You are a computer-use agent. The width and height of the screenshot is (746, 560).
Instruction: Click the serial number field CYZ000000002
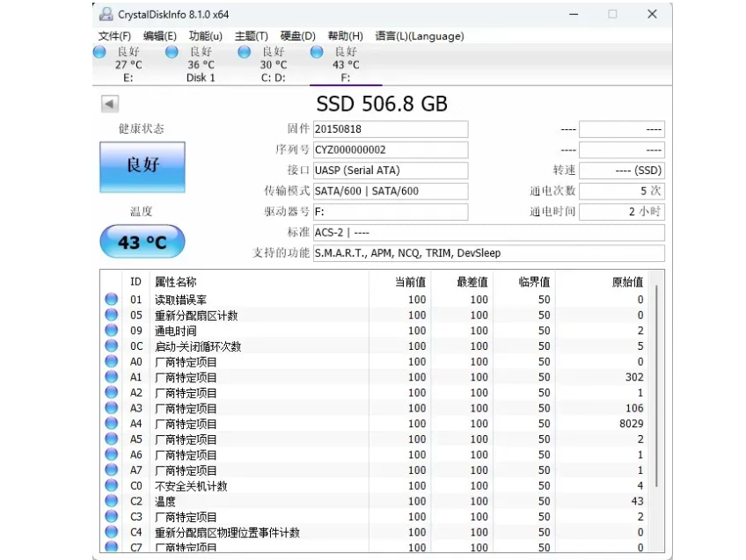pos(391,149)
